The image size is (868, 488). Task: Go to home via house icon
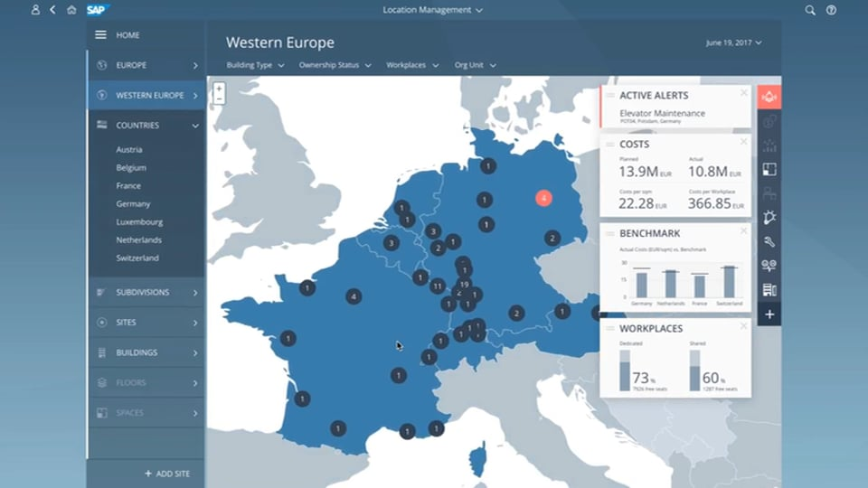click(71, 10)
